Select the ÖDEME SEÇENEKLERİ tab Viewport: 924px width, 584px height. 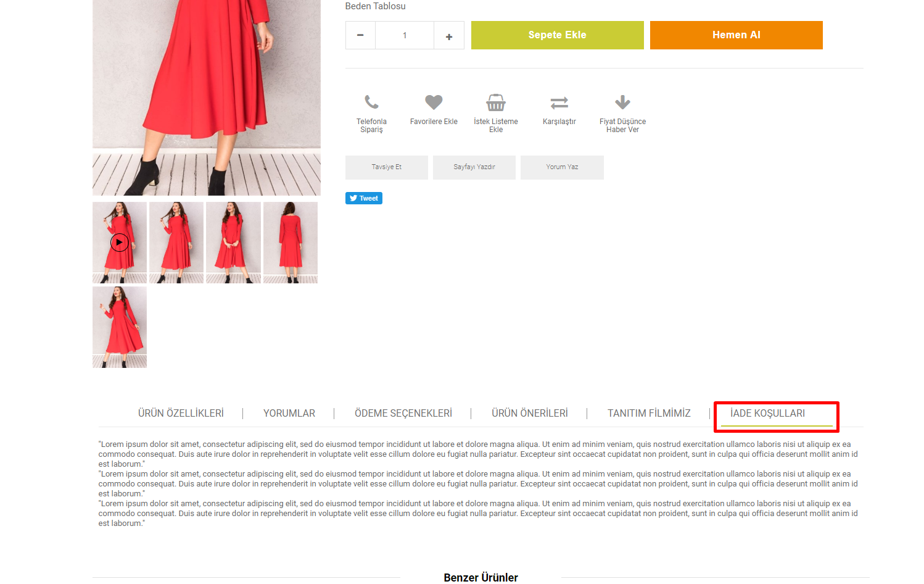(403, 413)
